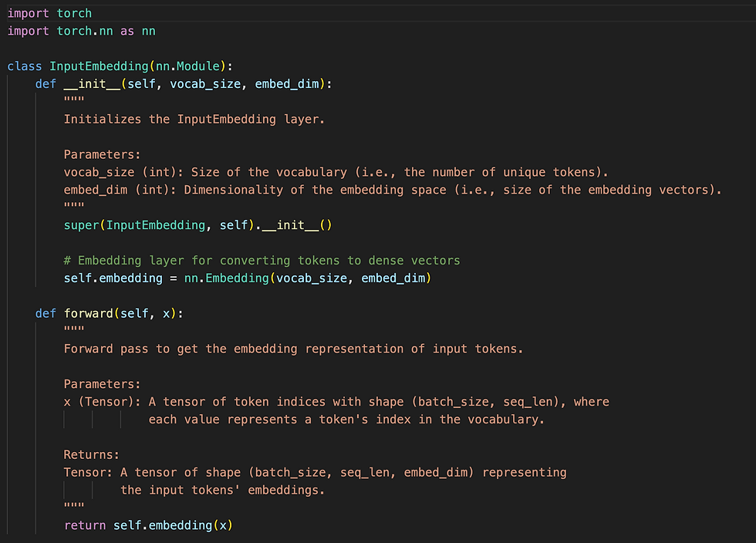Click self.embedding assignment target
This screenshot has width=756, height=543.
[113, 278]
